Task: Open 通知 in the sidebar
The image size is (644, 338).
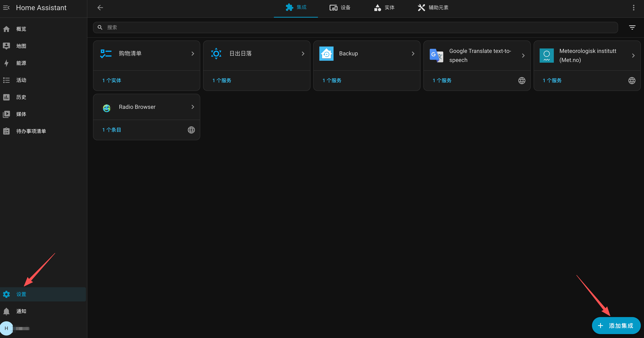Action: pyautogui.click(x=21, y=311)
